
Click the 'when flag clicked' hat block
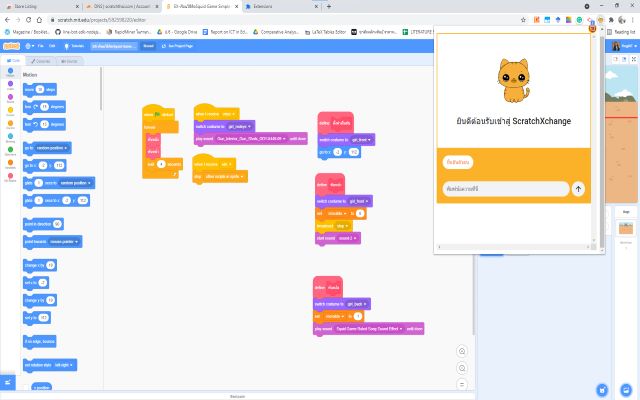[x=159, y=113]
